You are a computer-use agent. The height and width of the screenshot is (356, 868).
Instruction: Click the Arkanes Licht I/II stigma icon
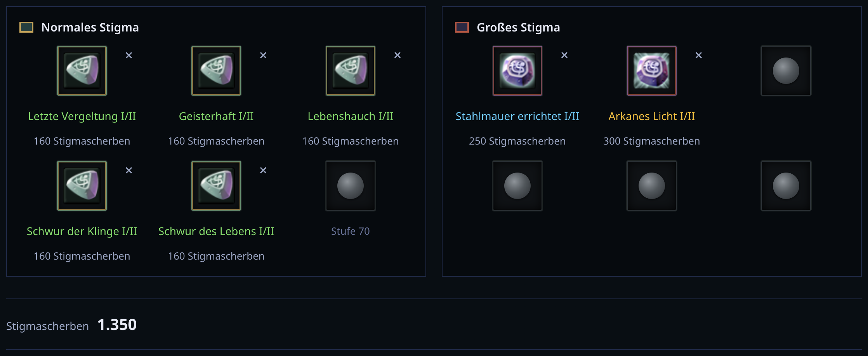(x=652, y=71)
